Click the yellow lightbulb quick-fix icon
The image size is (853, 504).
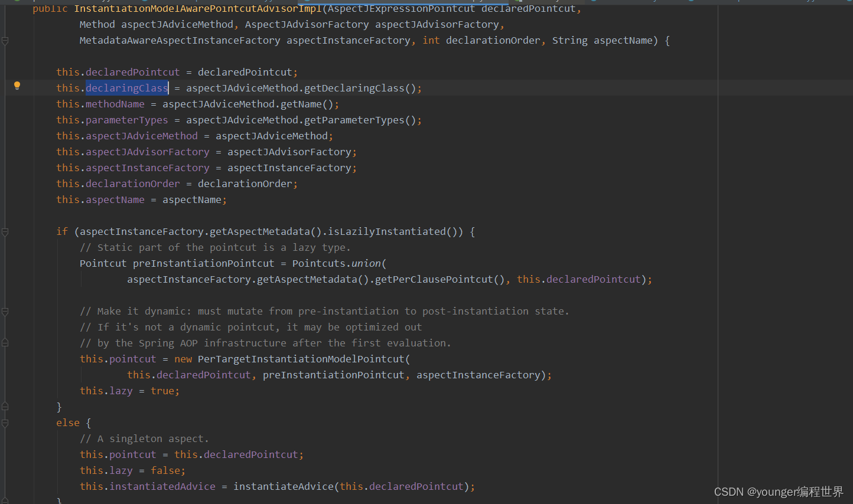(x=17, y=86)
